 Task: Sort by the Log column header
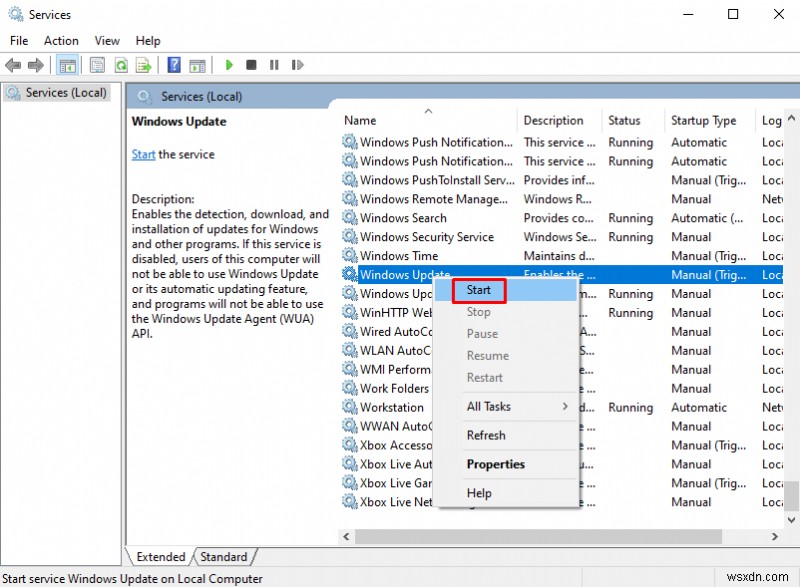770,120
